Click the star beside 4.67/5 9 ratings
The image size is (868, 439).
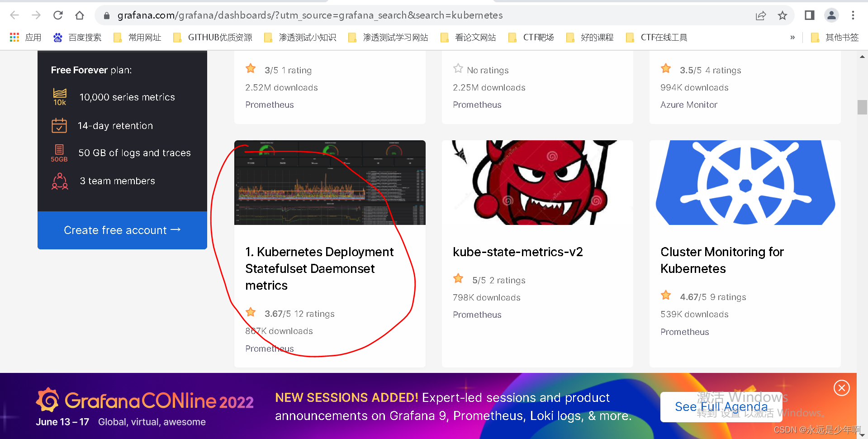click(666, 296)
